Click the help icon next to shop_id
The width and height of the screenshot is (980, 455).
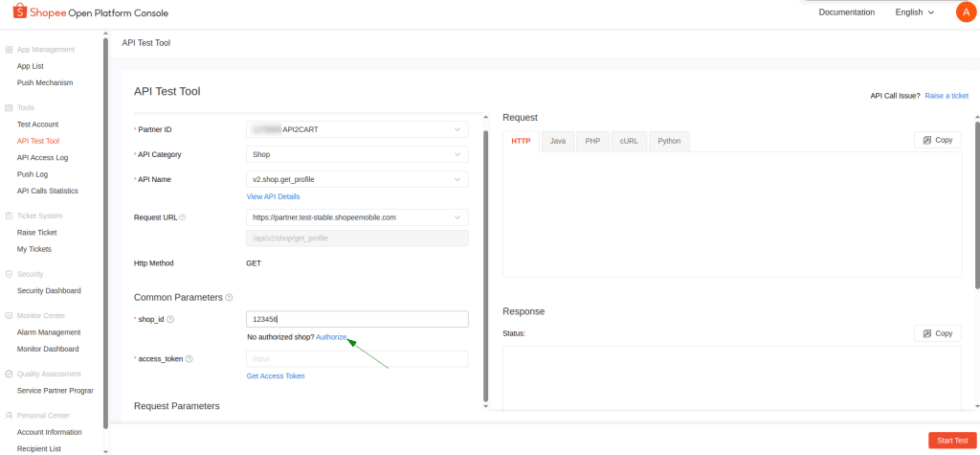[171, 319]
